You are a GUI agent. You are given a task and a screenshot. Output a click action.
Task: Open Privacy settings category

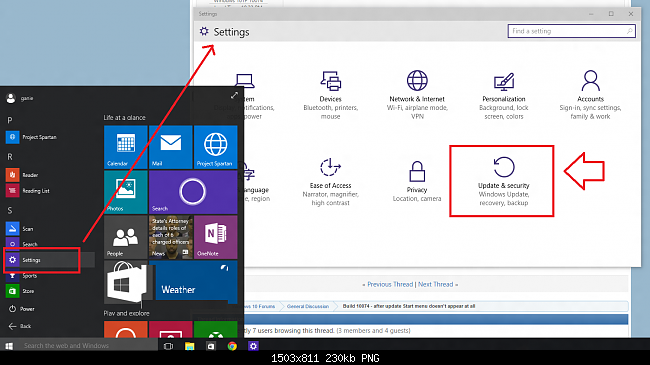(x=417, y=182)
